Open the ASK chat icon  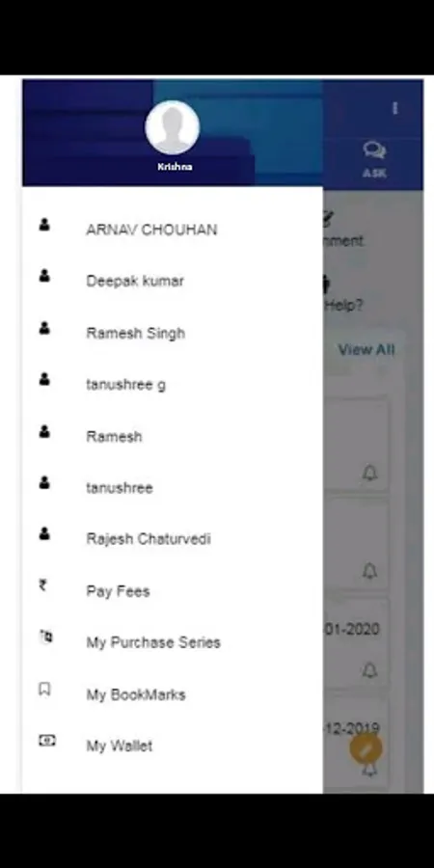point(375,159)
